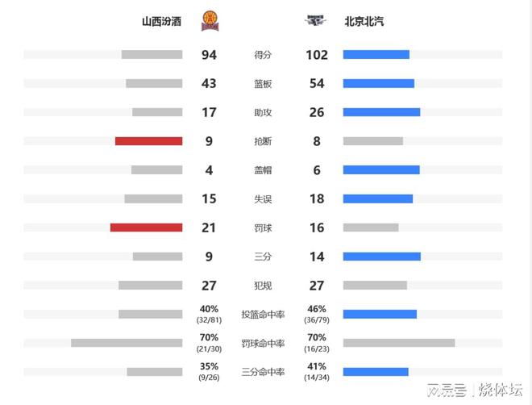Click the gray 犯规 bar for 山西汾酒
532x405 pixels.
coord(151,285)
